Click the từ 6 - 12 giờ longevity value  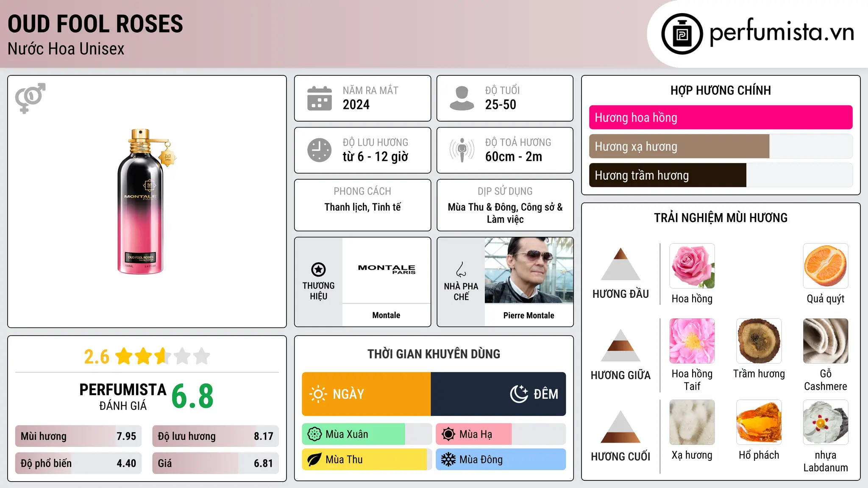click(376, 157)
